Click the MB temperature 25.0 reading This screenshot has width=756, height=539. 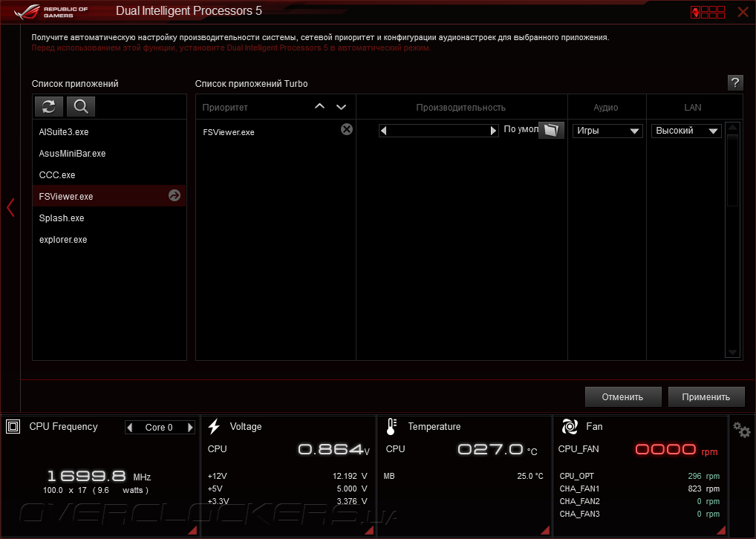coord(530,476)
